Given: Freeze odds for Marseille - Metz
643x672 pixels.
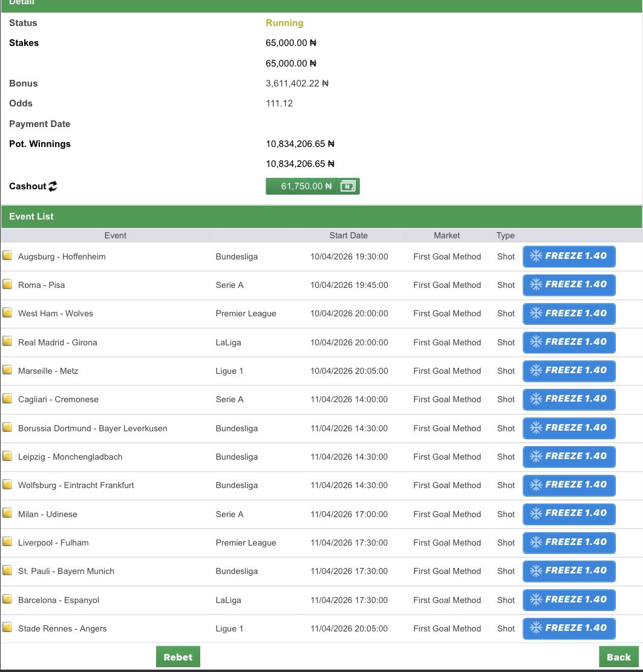Looking at the screenshot, I should [569, 371].
